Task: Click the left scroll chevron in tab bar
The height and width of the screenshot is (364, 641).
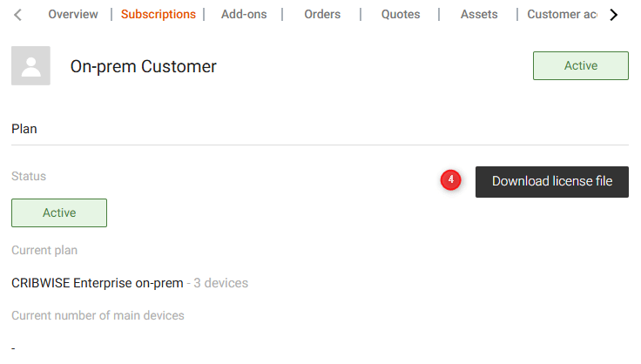Action: pos(18,15)
